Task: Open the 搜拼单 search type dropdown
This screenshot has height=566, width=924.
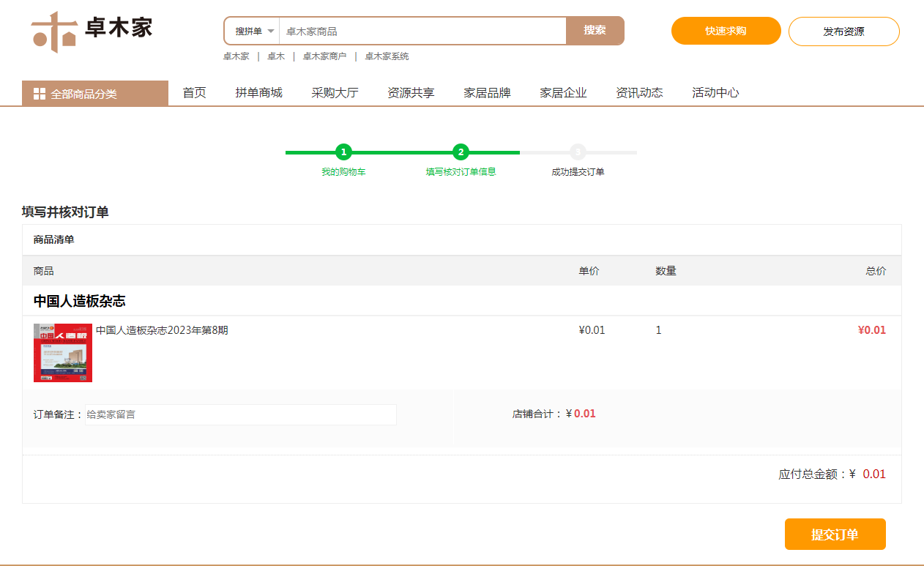Action: [254, 31]
